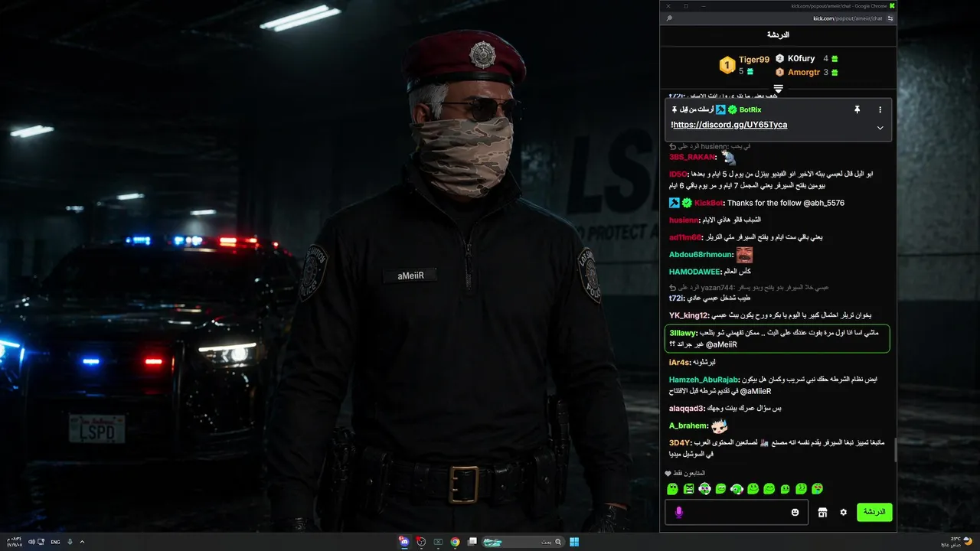Click the A_brahem username
The width and height of the screenshot is (980, 551).
click(688, 425)
